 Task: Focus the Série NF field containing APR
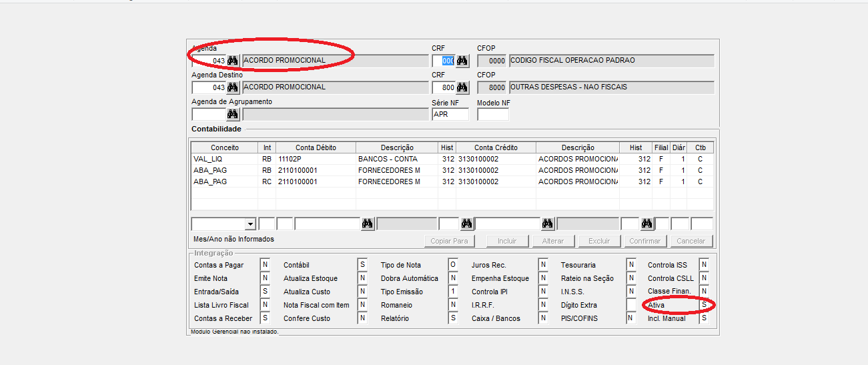point(450,114)
